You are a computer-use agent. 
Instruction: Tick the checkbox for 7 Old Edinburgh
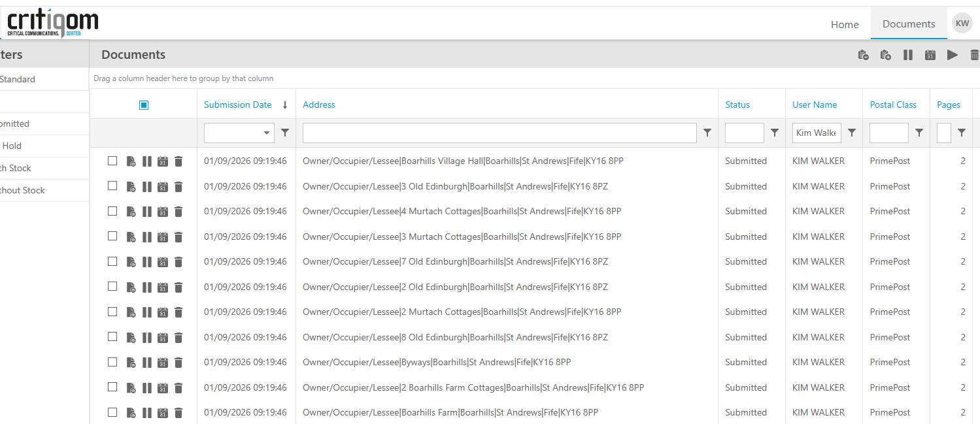click(x=112, y=261)
